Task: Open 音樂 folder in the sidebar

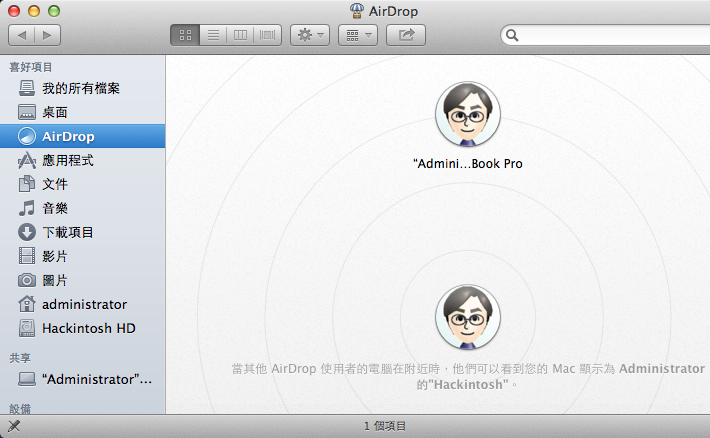Action: [82, 208]
